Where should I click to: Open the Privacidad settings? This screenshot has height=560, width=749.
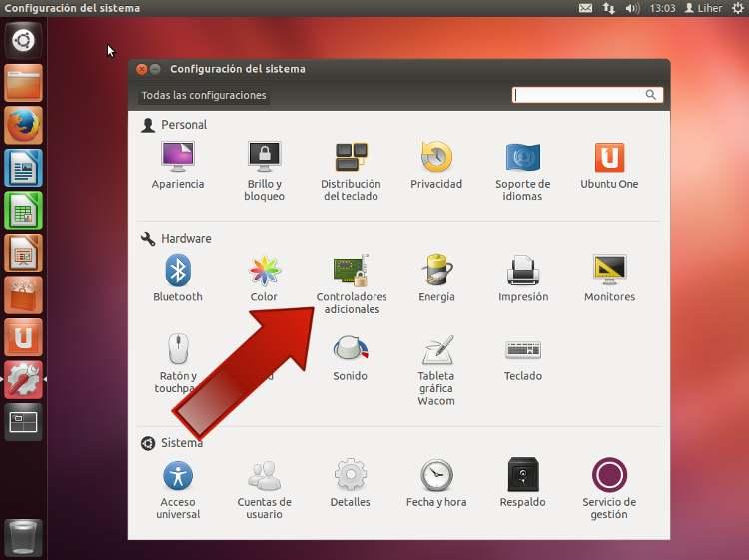pos(436,165)
